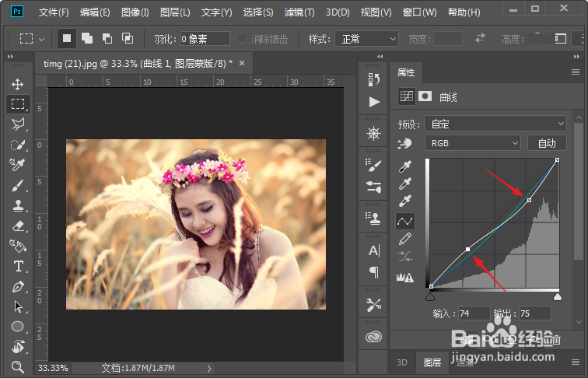This screenshot has height=378, width=588.
Task: Select the Pen tool
Action: 18,287
